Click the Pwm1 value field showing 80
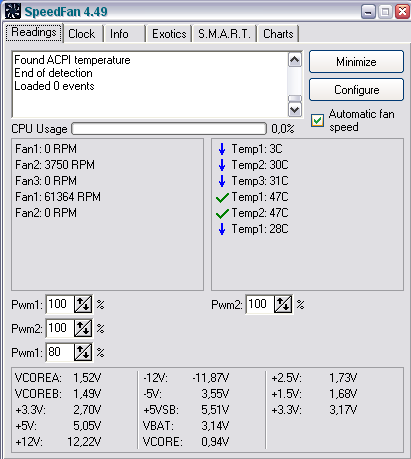 60,352
